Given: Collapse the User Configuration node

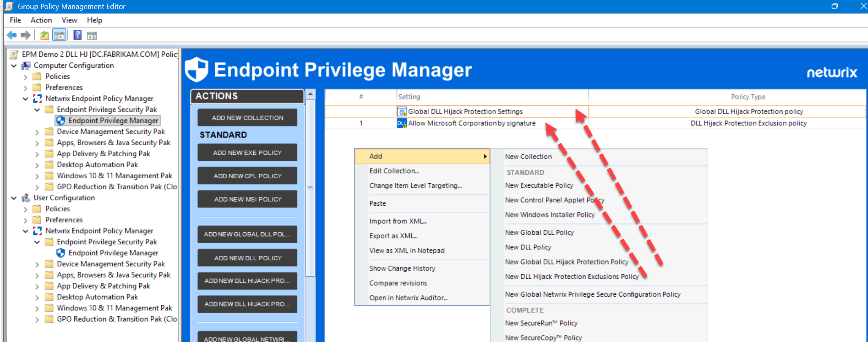Looking at the screenshot, I should [14, 198].
